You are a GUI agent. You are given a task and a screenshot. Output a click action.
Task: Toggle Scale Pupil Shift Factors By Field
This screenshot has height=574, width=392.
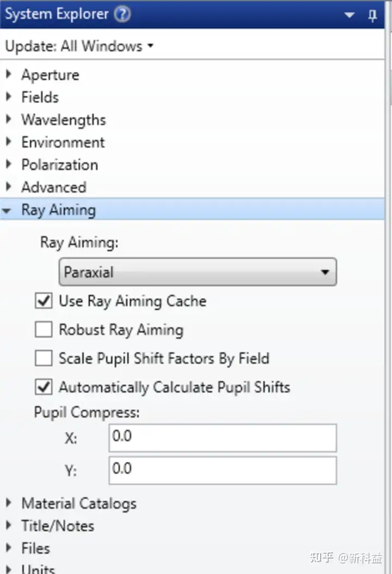(x=43, y=358)
